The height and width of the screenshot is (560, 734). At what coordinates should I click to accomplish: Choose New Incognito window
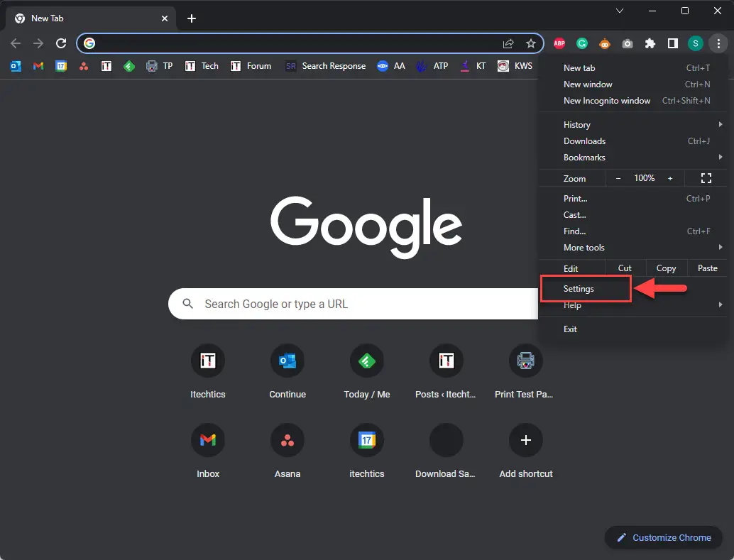[x=633, y=101]
